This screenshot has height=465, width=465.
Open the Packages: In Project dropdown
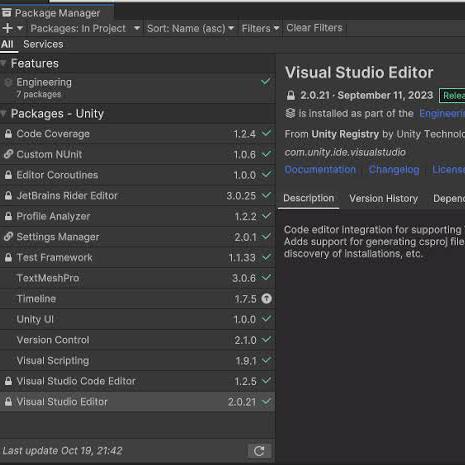(x=85, y=28)
